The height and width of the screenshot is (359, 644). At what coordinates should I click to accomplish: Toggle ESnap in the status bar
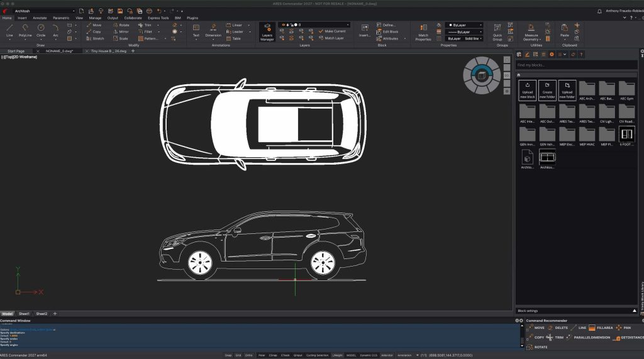(x=273, y=355)
